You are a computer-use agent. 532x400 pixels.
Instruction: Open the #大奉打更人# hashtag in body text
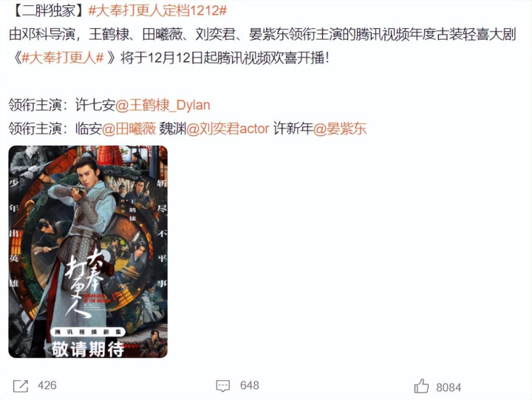coord(62,58)
